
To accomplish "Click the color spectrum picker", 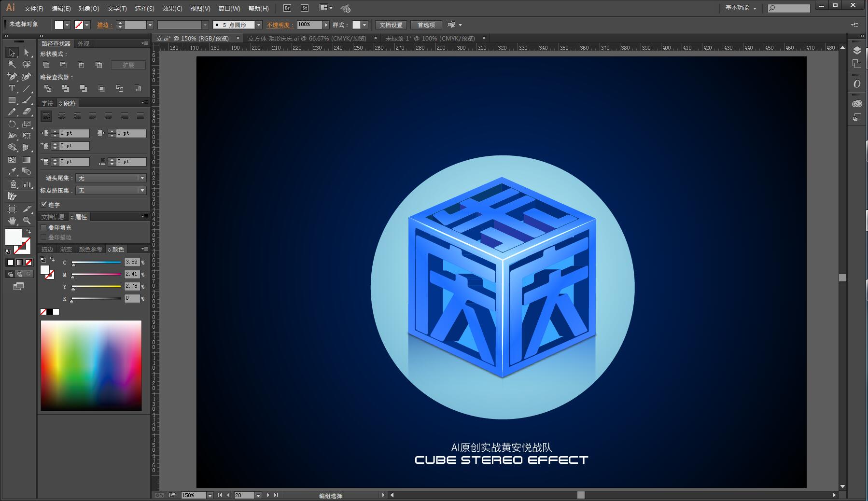I will click(x=91, y=365).
